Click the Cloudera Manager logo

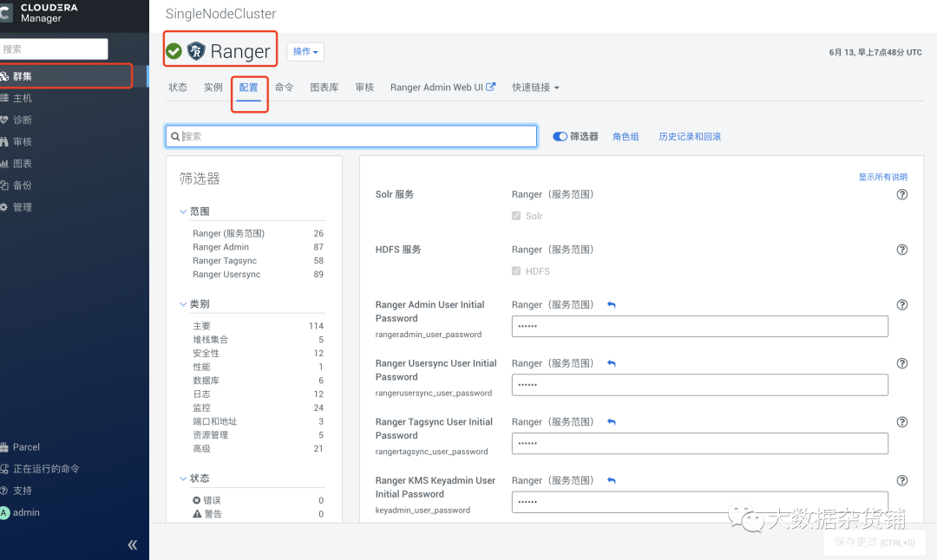click(x=39, y=12)
